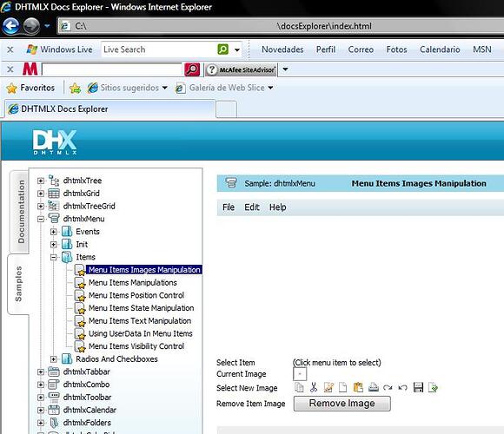This screenshot has width=504, height=434.
Task: Click the dhtmlxTreeGrid component icon
Action: point(54,206)
